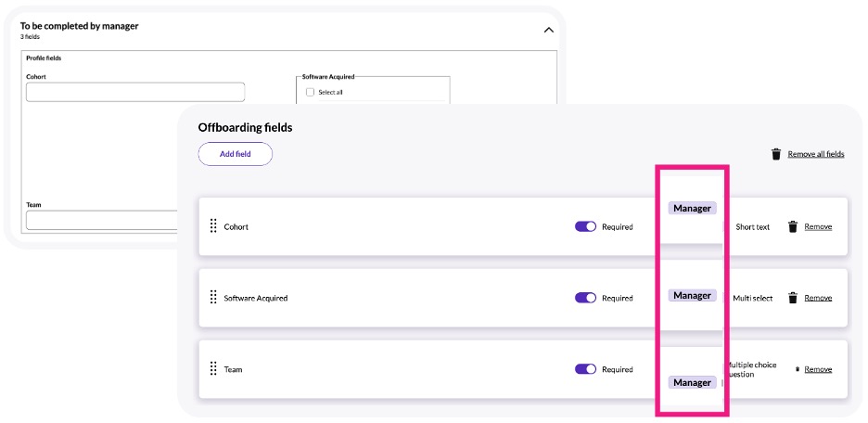Check the Select all checkbox
This screenshot has height=423, width=868.
(311, 92)
